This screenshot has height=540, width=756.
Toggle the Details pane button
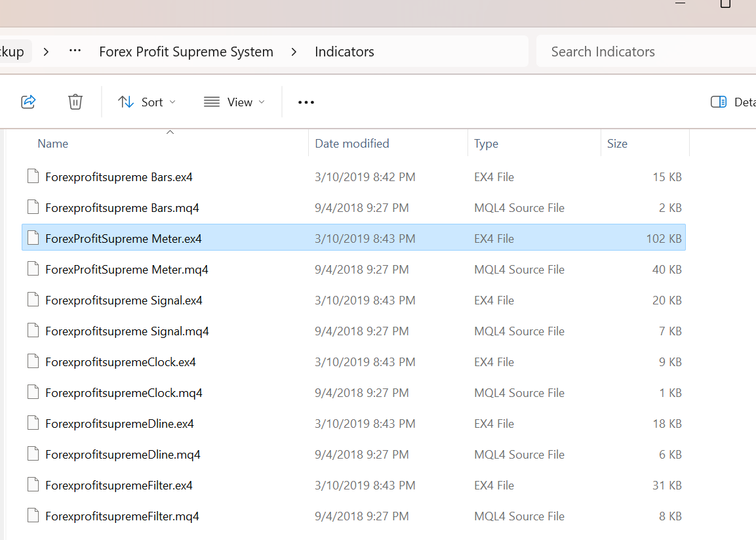[x=733, y=102]
